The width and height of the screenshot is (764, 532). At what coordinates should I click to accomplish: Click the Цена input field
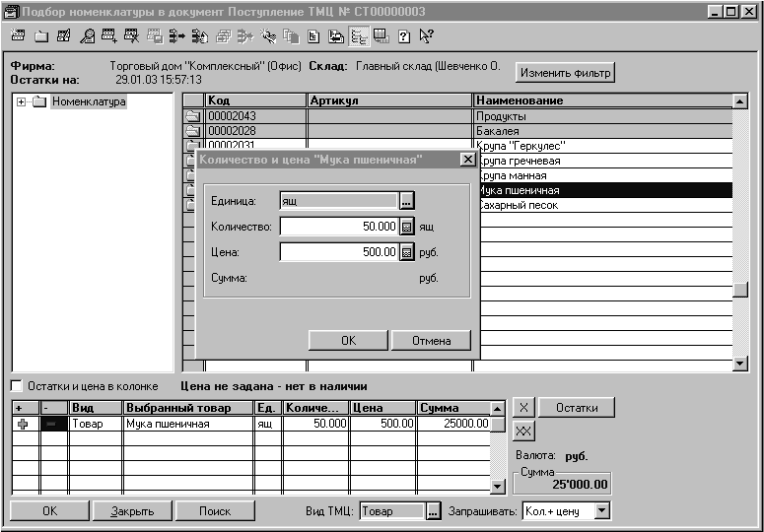339,252
